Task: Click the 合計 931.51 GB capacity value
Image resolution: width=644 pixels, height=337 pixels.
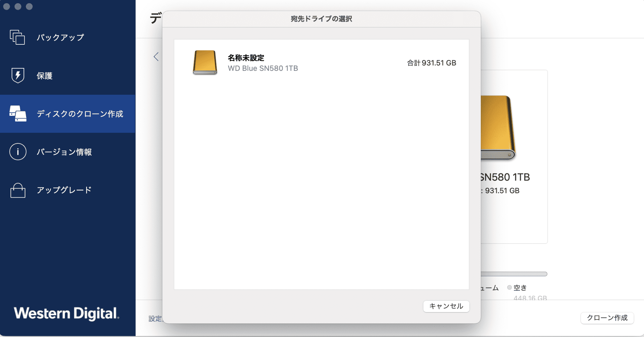Action: coord(431,63)
